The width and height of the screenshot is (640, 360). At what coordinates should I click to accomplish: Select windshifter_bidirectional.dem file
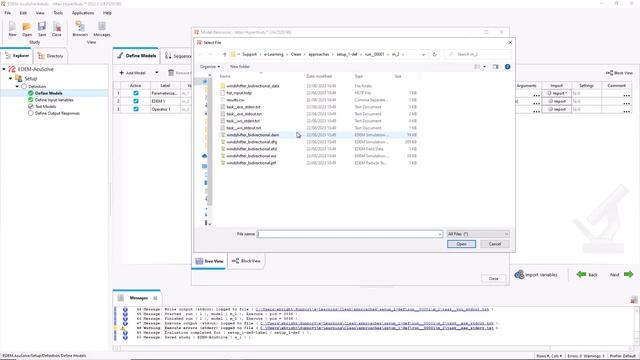tap(253, 135)
